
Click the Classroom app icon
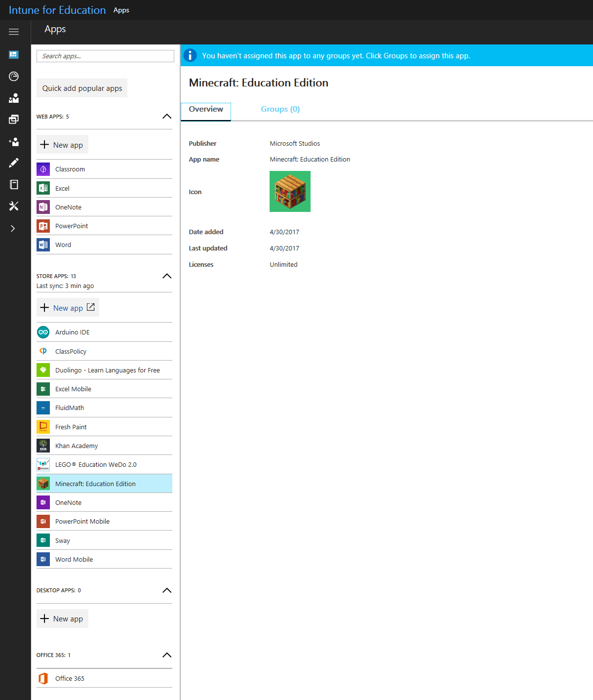tap(43, 169)
